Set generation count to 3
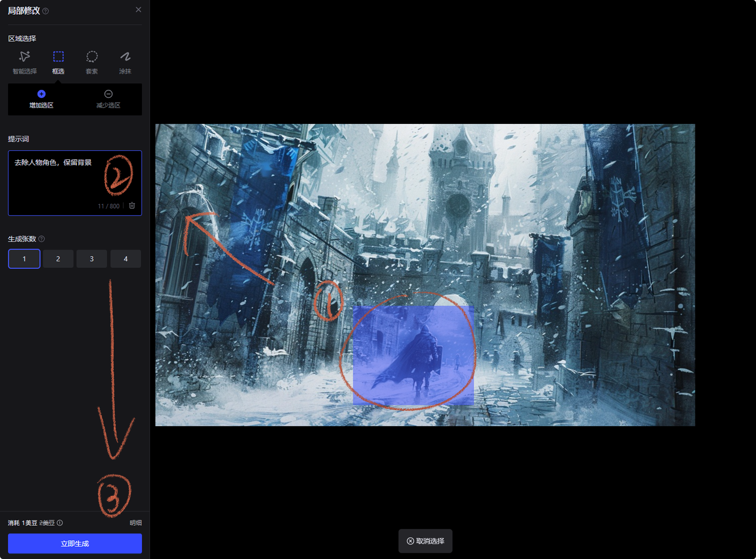 [92, 259]
